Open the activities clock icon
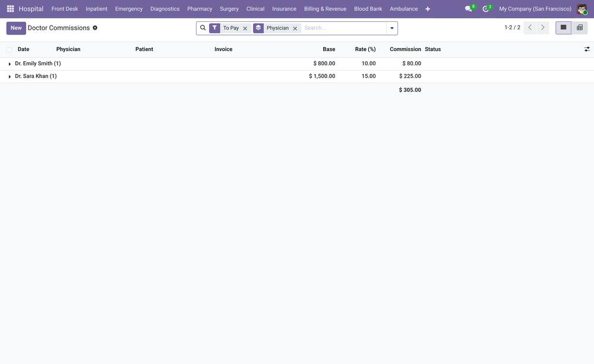This screenshot has width=594, height=364. (x=486, y=8)
